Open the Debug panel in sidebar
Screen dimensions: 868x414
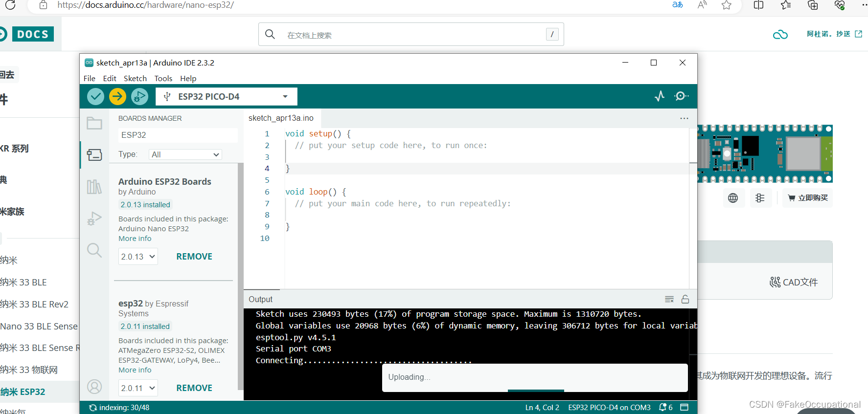[x=94, y=218]
